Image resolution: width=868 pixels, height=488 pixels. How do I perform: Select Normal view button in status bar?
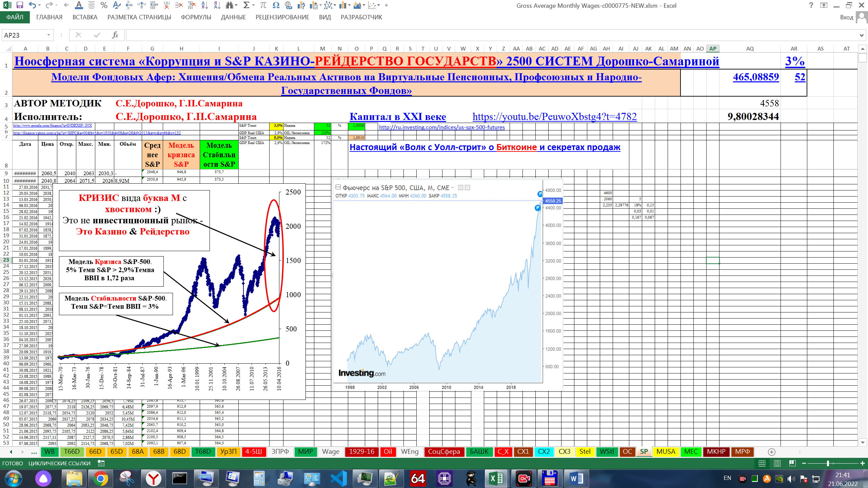pos(762,463)
